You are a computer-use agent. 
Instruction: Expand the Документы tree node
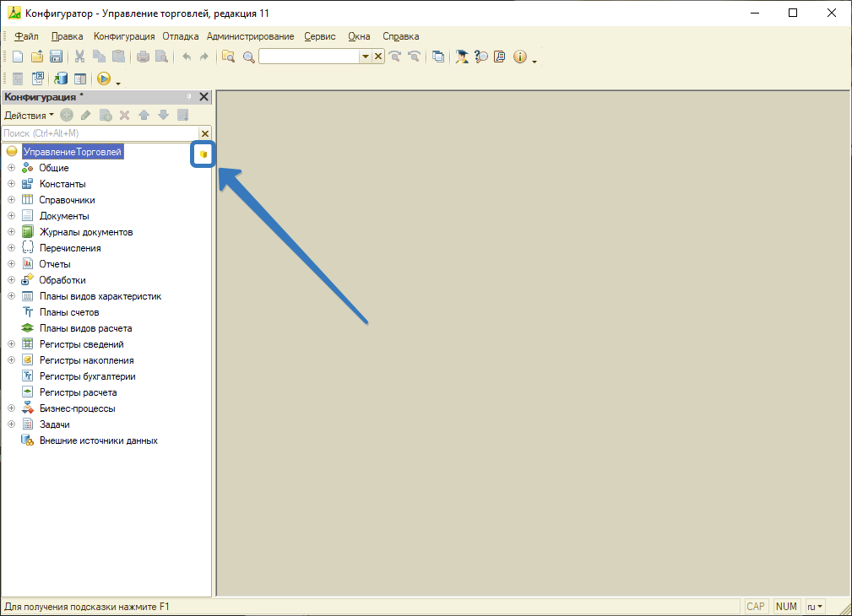(x=11, y=216)
